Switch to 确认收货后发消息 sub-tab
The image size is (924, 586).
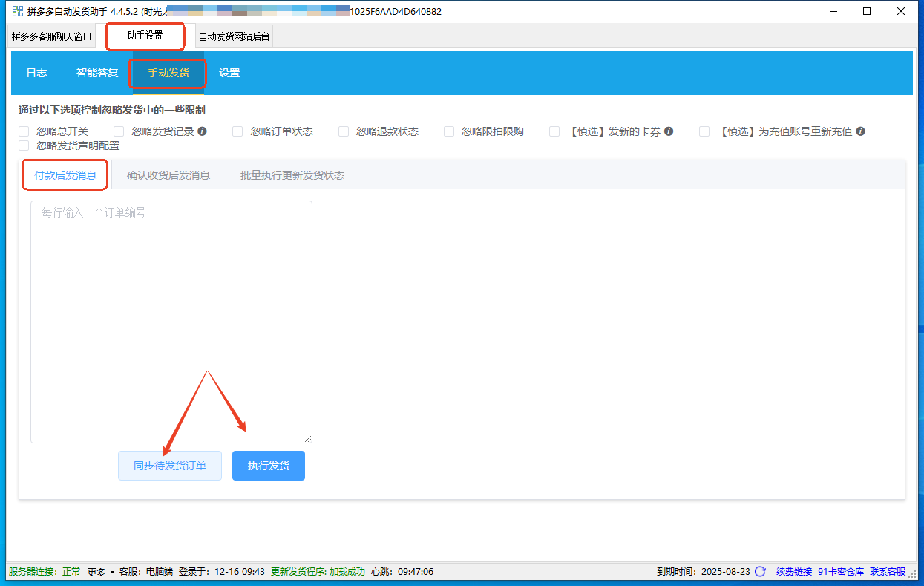168,175
